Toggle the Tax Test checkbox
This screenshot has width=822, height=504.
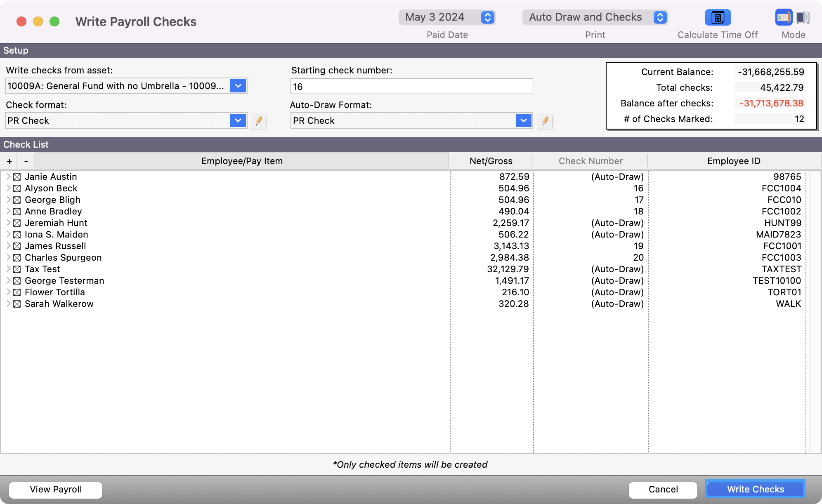click(x=17, y=269)
